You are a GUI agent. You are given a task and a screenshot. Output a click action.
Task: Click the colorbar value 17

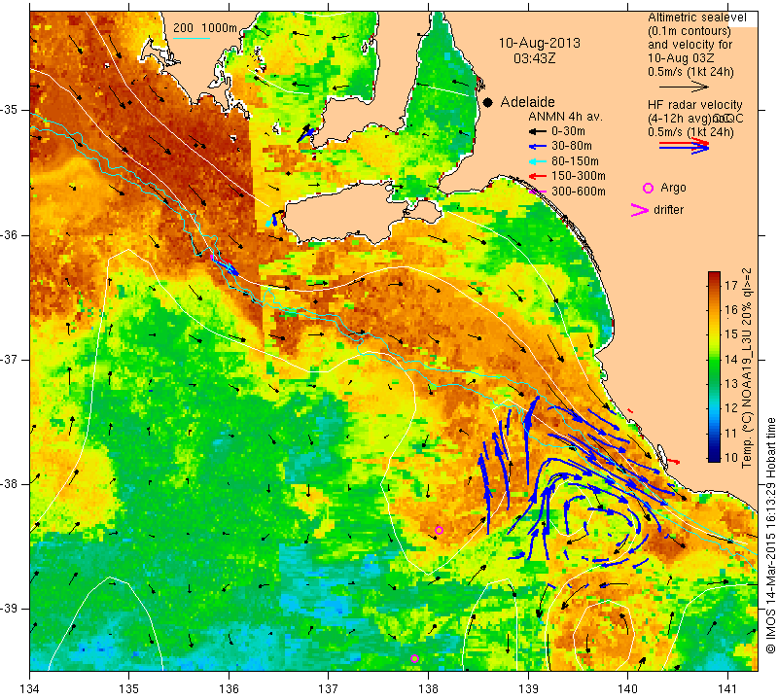click(x=730, y=285)
